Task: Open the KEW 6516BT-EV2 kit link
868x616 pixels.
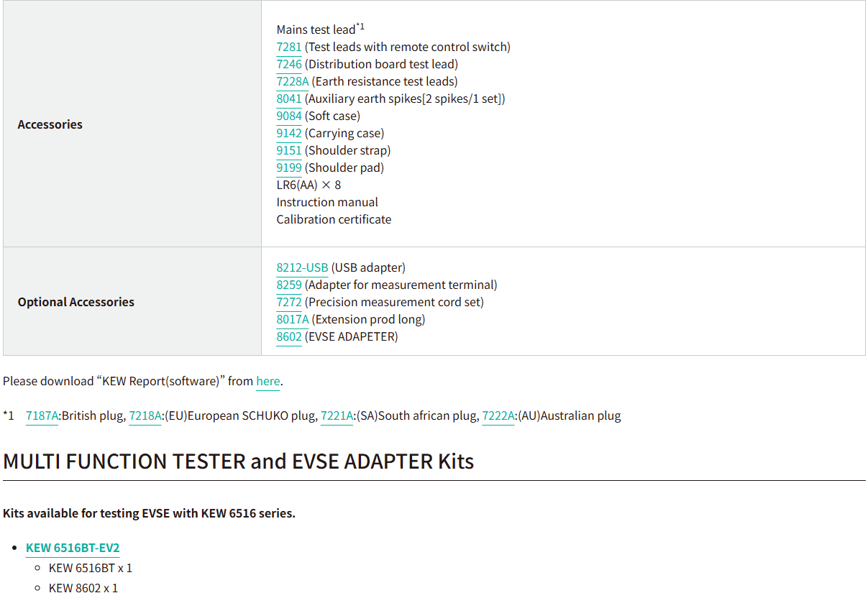Action: click(73, 548)
